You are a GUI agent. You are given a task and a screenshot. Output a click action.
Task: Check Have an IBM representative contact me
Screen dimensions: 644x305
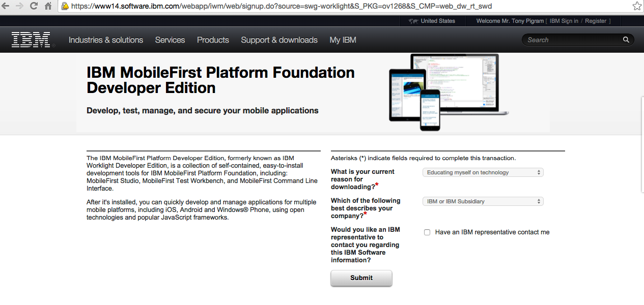427,232
